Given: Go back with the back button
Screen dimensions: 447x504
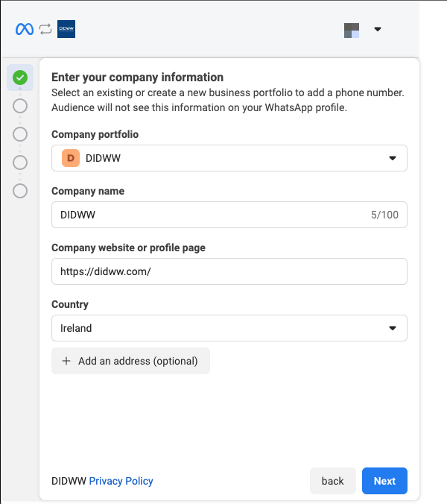Looking at the screenshot, I should (x=332, y=481).
